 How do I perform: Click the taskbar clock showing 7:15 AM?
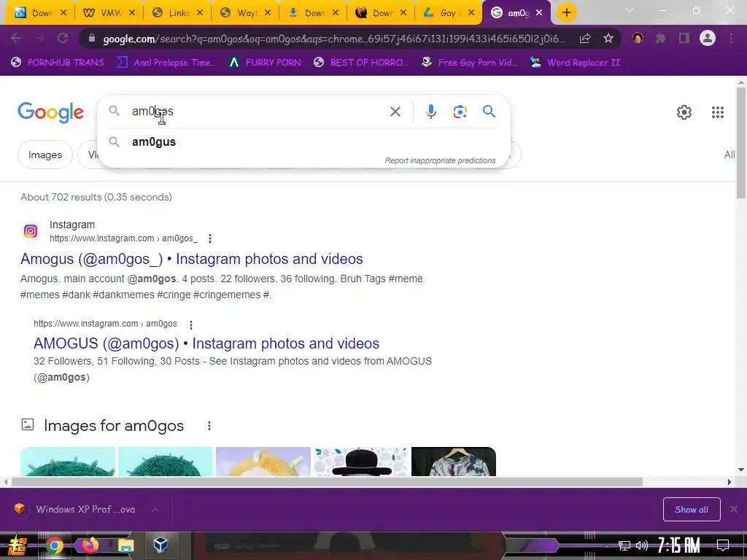(x=678, y=545)
